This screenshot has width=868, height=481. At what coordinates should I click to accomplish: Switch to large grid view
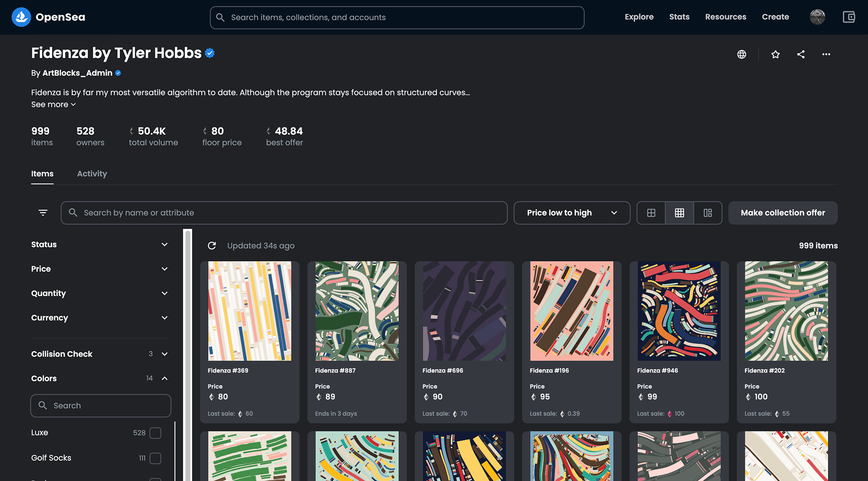pos(651,213)
